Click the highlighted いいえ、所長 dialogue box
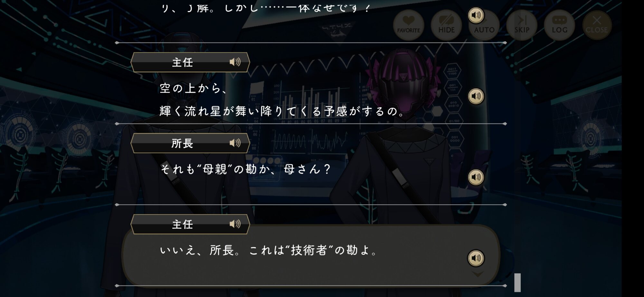Viewport: 644px width, 297px height. point(311,255)
